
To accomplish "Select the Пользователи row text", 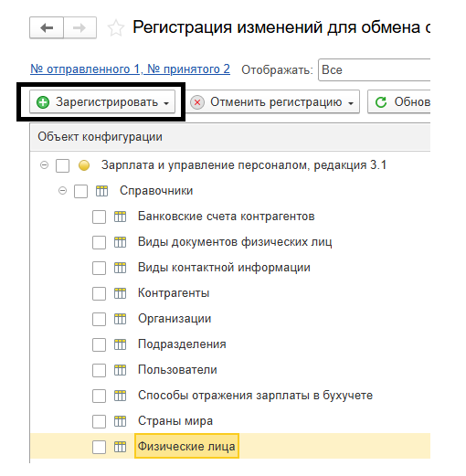I will [177, 370].
